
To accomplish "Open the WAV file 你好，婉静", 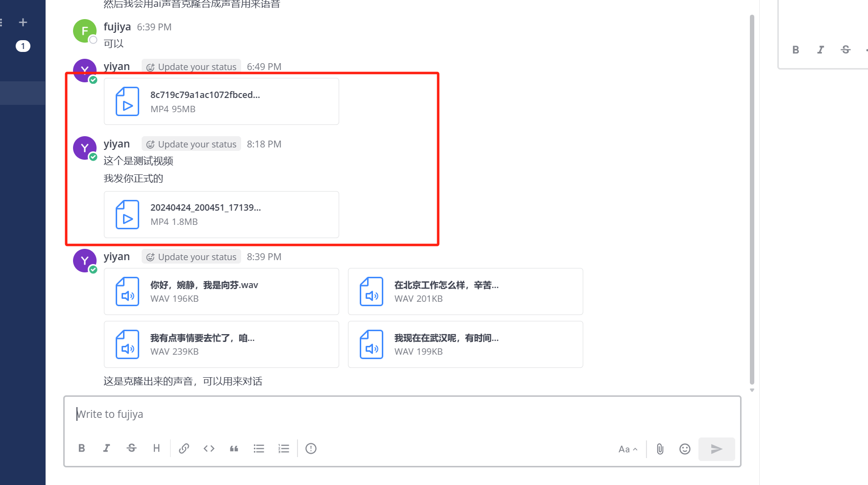I will click(x=221, y=291).
